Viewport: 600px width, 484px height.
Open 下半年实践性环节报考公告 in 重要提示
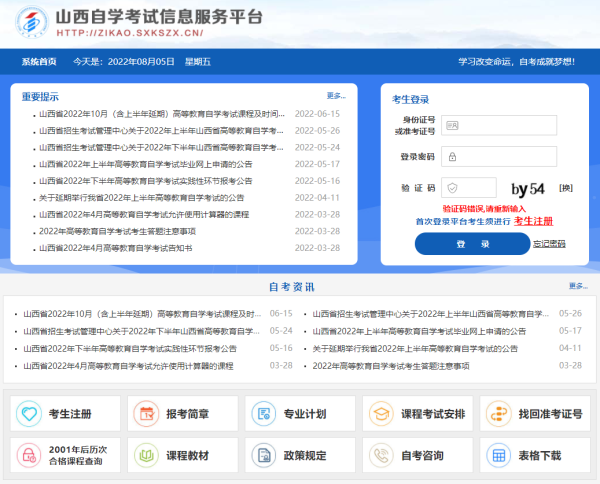click(x=146, y=181)
